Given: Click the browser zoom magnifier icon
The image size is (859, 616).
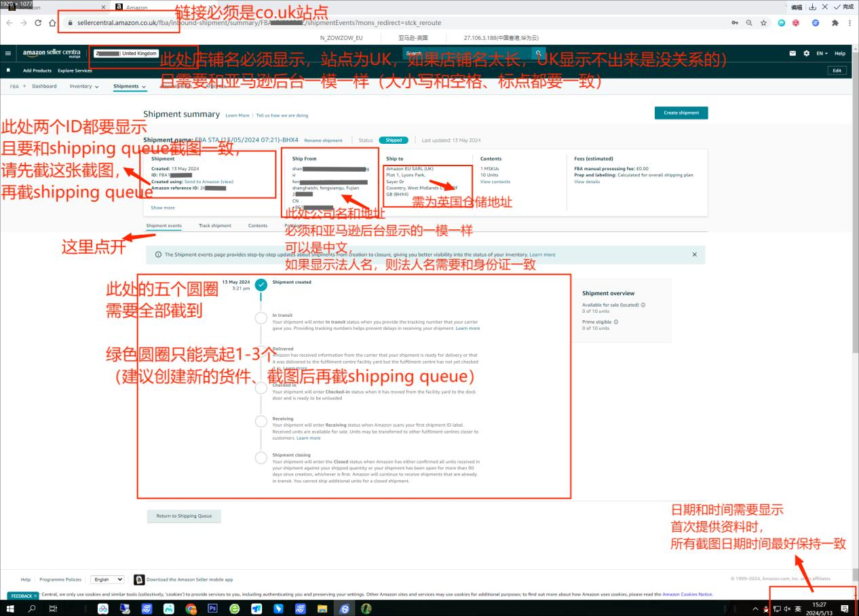Looking at the screenshot, I should click(749, 22).
